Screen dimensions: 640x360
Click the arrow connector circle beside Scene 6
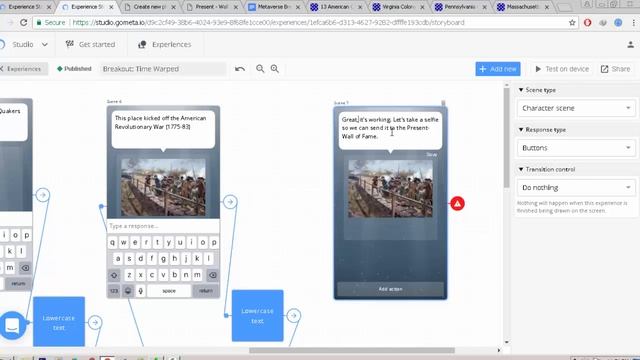tap(230, 202)
